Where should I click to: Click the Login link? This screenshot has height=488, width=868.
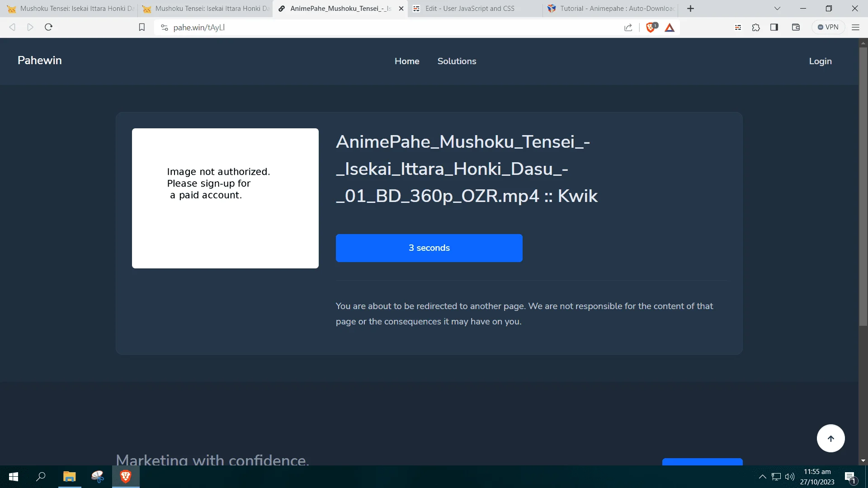click(820, 61)
